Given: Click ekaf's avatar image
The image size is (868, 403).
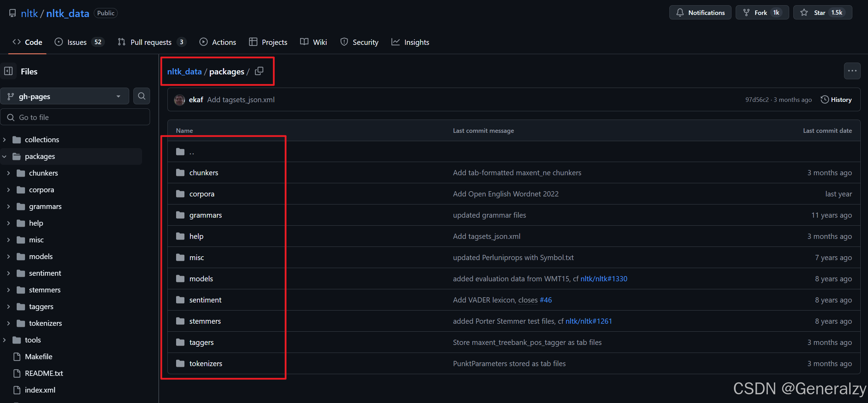Looking at the screenshot, I should pos(180,100).
